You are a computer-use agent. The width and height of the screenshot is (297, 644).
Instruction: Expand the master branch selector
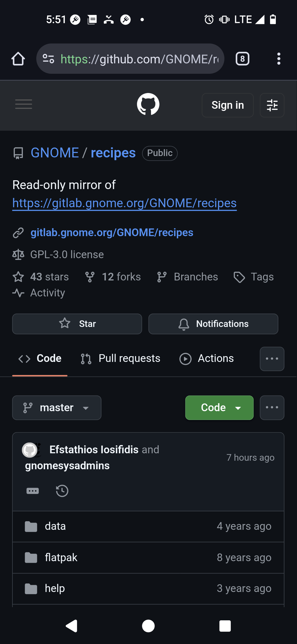(57, 408)
